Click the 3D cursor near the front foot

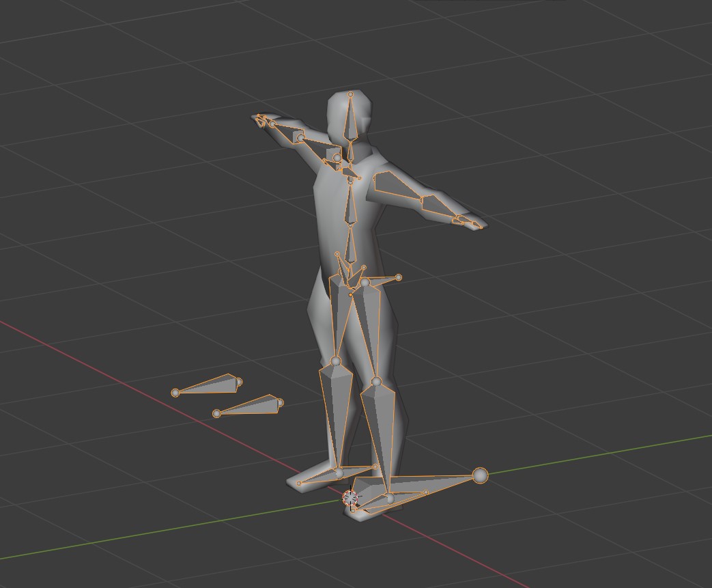350,498
